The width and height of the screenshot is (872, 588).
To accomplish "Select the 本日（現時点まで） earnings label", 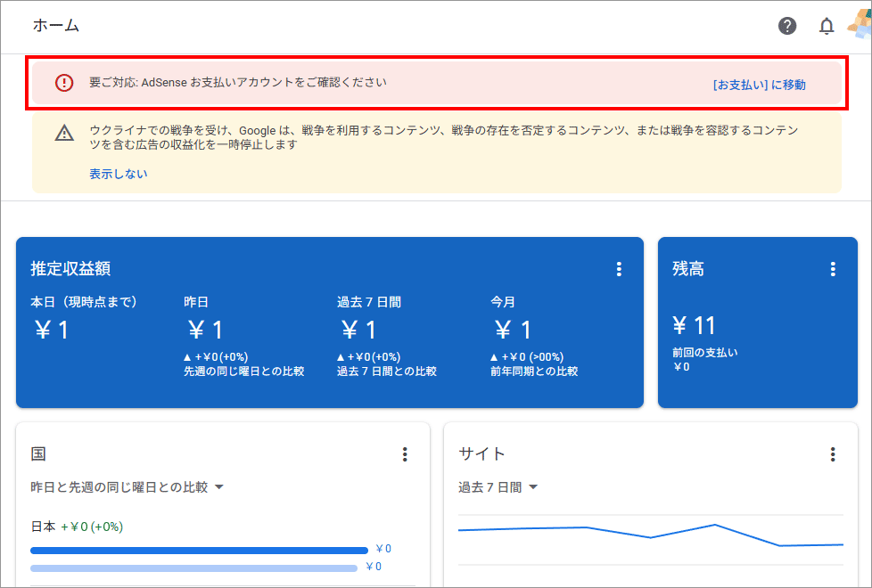I will click(x=84, y=302).
